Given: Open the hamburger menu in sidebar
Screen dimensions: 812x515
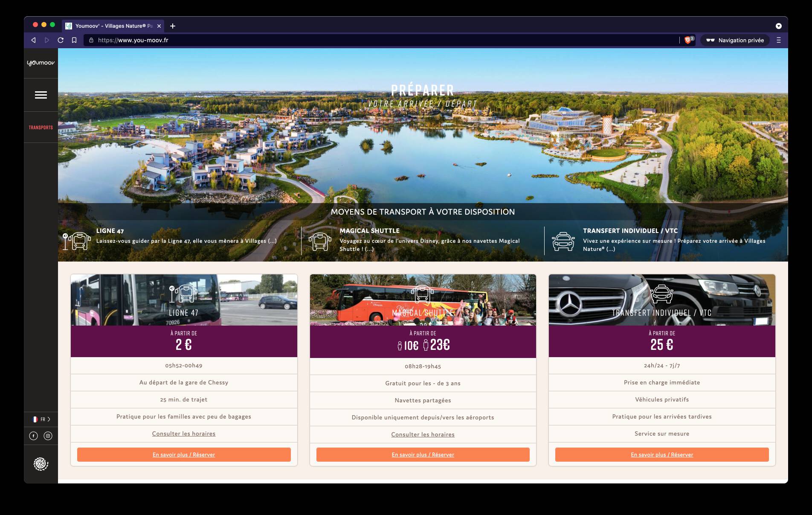Looking at the screenshot, I should pyautogui.click(x=41, y=95).
